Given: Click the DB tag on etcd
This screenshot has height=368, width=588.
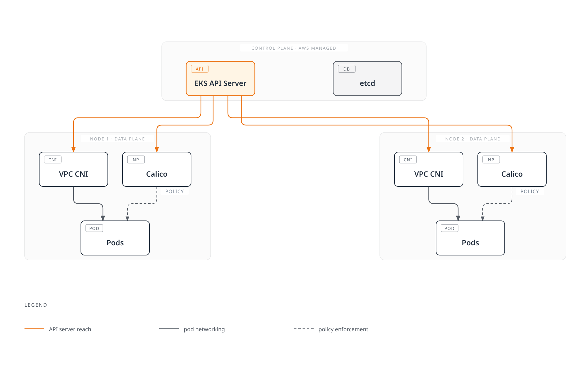Looking at the screenshot, I should click(x=347, y=69).
